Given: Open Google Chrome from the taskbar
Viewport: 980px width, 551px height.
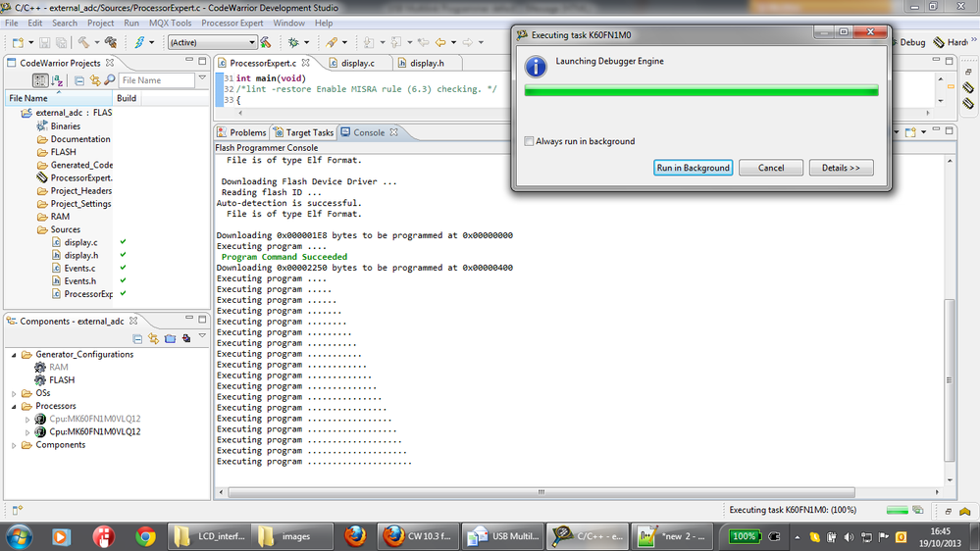Looking at the screenshot, I should pyautogui.click(x=145, y=536).
